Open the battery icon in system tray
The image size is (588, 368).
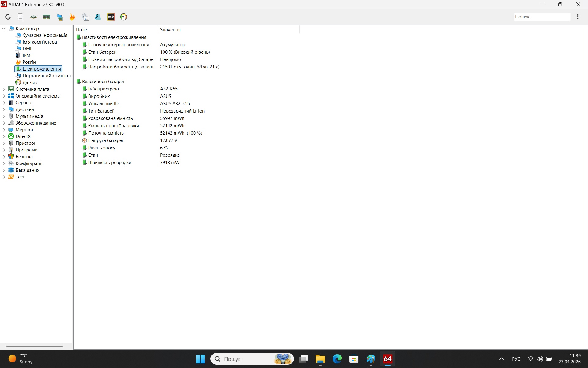549,359
